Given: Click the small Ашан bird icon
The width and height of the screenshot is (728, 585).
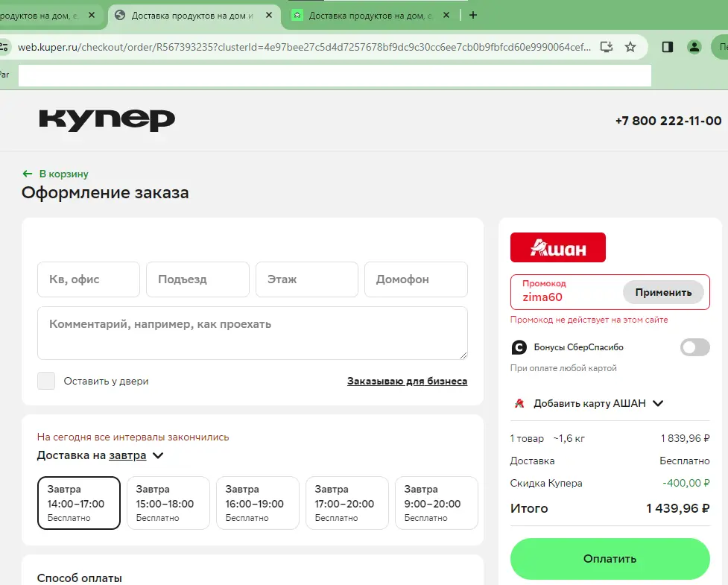Looking at the screenshot, I should (519, 403).
